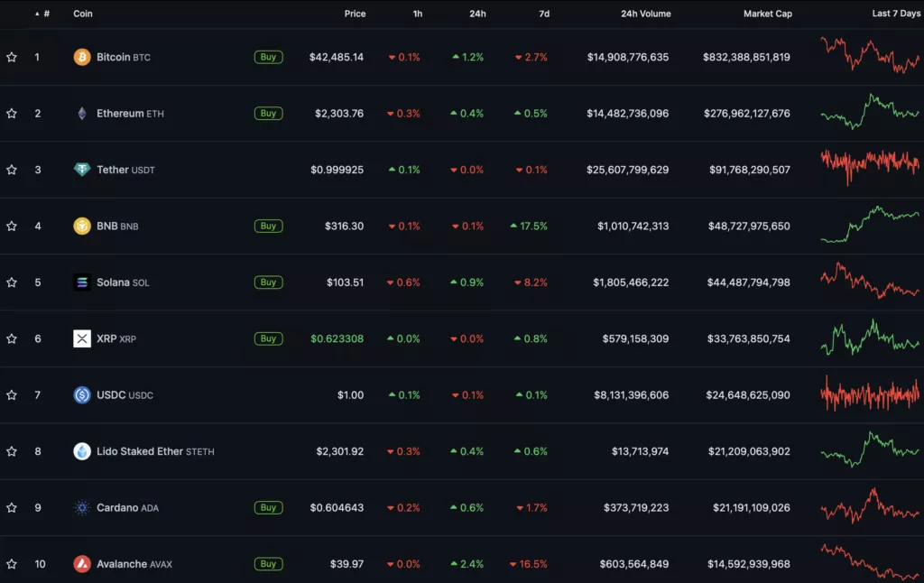Open the Bitcoin BTC coin page

point(124,57)
